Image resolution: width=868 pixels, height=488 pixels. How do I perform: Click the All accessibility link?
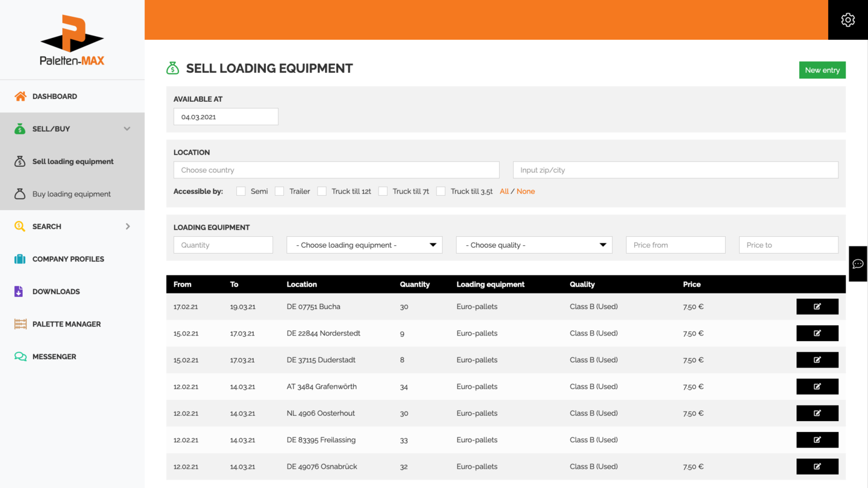(x=504, y=192)
